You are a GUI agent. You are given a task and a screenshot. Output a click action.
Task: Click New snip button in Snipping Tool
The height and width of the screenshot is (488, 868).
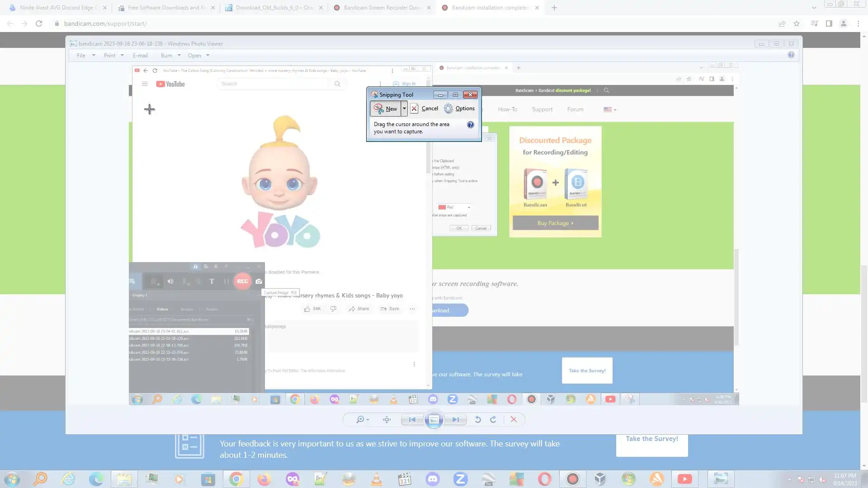tap(386, 108)
